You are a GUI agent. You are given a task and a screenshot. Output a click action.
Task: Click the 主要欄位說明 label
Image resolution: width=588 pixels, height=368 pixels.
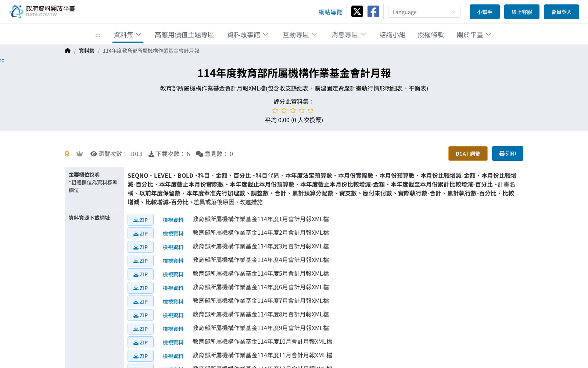(84, 175)
